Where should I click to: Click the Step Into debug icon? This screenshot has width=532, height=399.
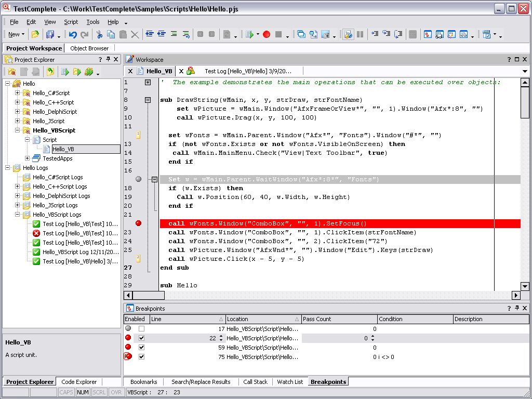[375, 34]
